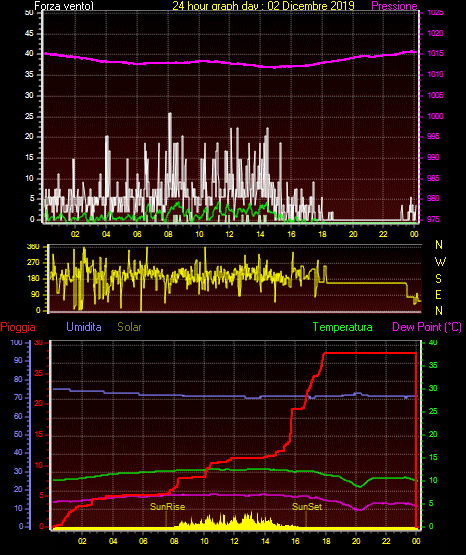Viewport: 466px width, 555px height.
Task: Click the green 'Temperatura' legend label
Action: 343,327
